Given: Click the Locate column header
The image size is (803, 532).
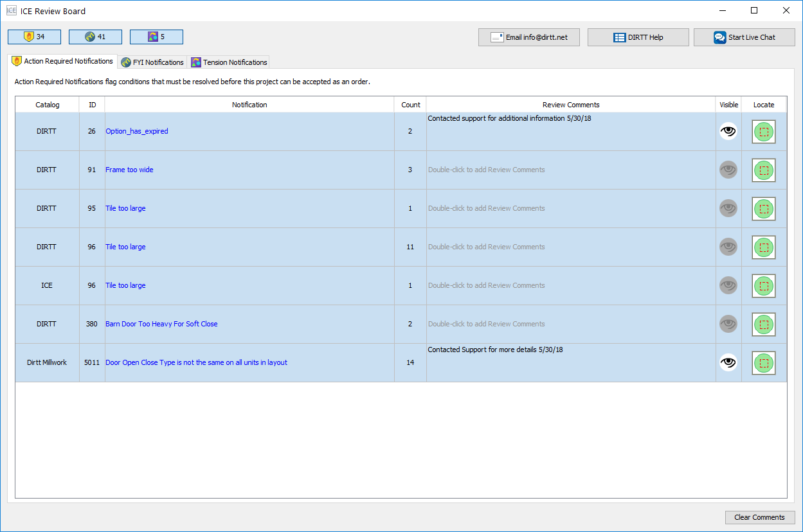Looking at the screenshot, I should pyautogui.click(x=764, y=105).
